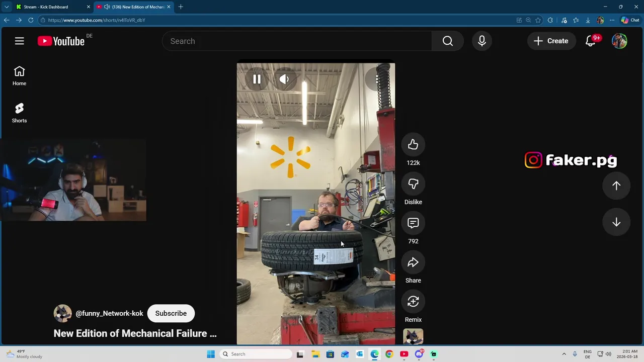Subscribe to @funny_Network-kok
Image resolution: width=644 pixels, height=362 pixels.
(171, 313)
